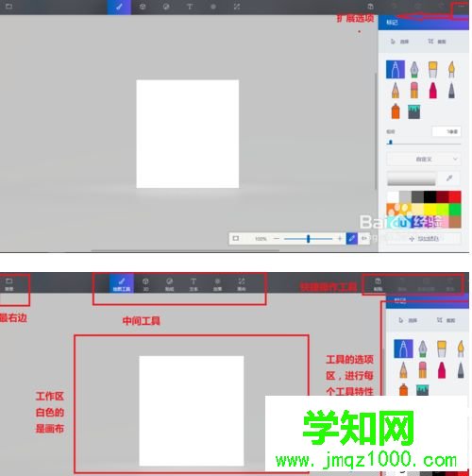This screenshot has width=472, height=476.
Task: Pick the red Crayon brush in upper sidebar
Action: (x=433, y=91)
